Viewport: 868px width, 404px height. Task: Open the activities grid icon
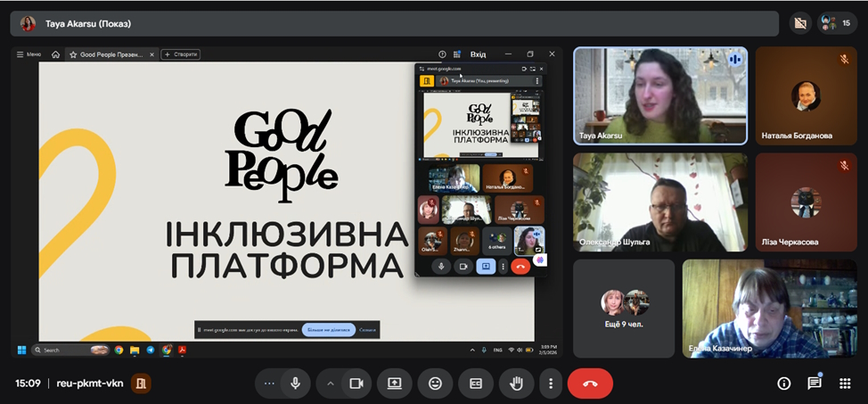coord(845,383)
